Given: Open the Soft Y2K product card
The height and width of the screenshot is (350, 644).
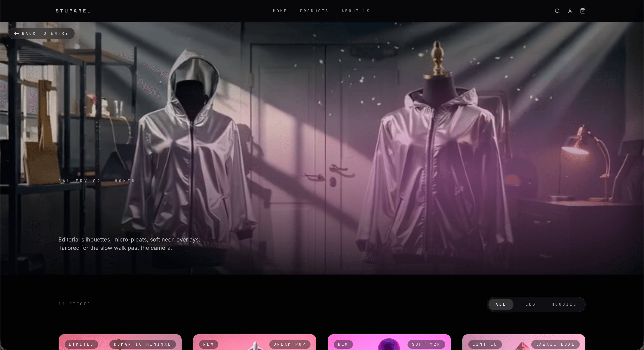Looking at the screenshot, I should [x=389, y=342].
